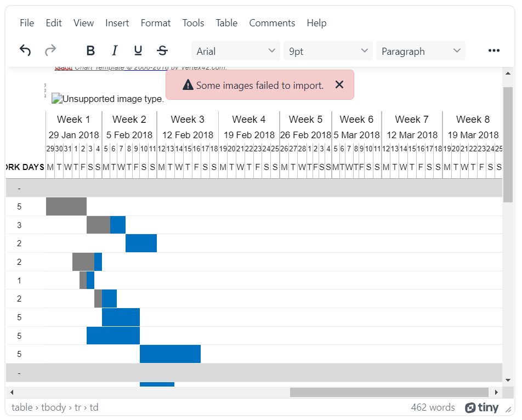Click the 462 words count button
Image resolution: width=522 pixels, height=420 pixels.
click(433, 407)
